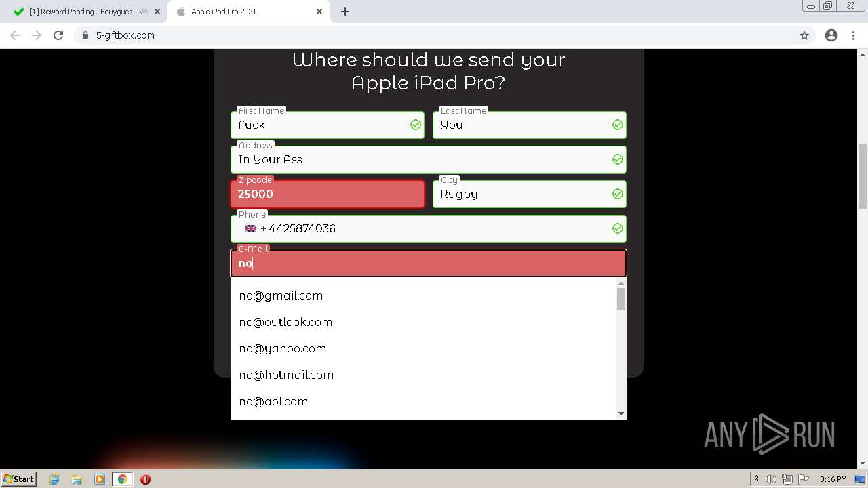The height and width of the screenshot is (488, 868).
Task: Close the Apple iPad Pro 2021 tab
Action: tap(320, 12)
